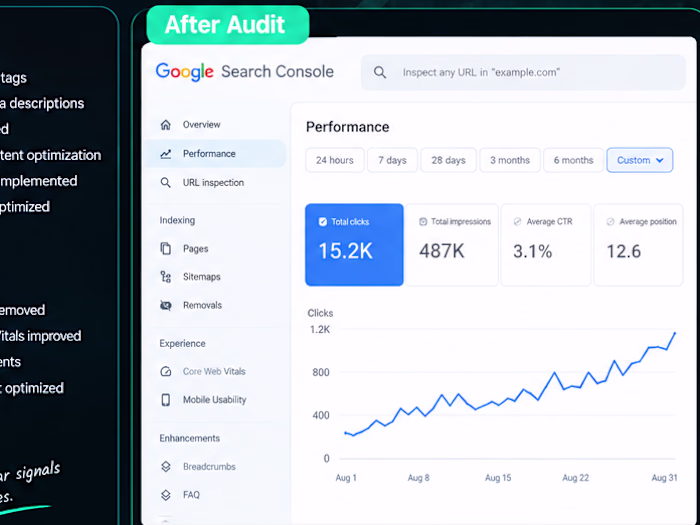Click the Average position 12.6 card
This screenshot has height=525, width=700.
tap(638, 245)
